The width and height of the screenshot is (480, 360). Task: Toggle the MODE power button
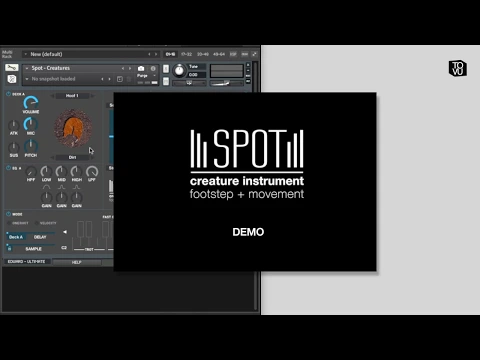tap(8, 214)
